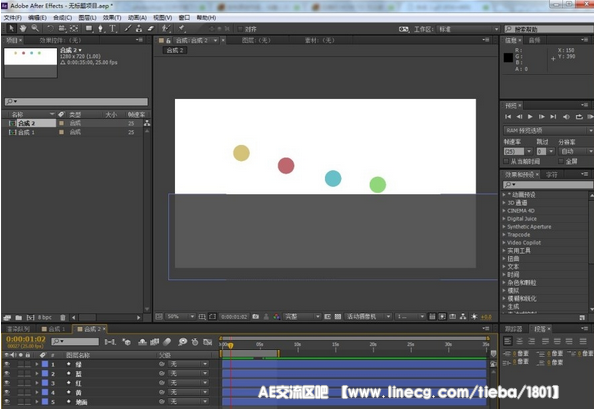This screenshot has width=594, height=409.
Task: Delete selected project item with trash icon
Action: (x=63, y=318)
